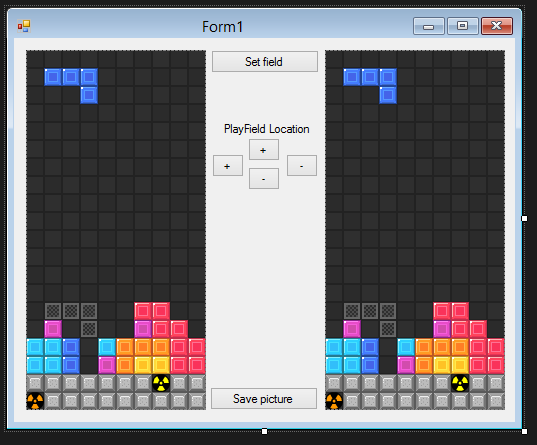
Task: Click the right-edge resize handle of the form
Action: tap(524, 219)
